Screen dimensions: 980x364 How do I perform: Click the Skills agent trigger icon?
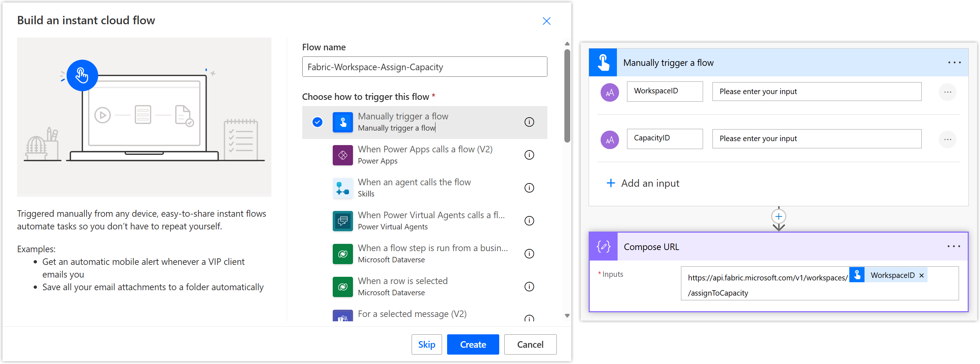click(342, 188)
